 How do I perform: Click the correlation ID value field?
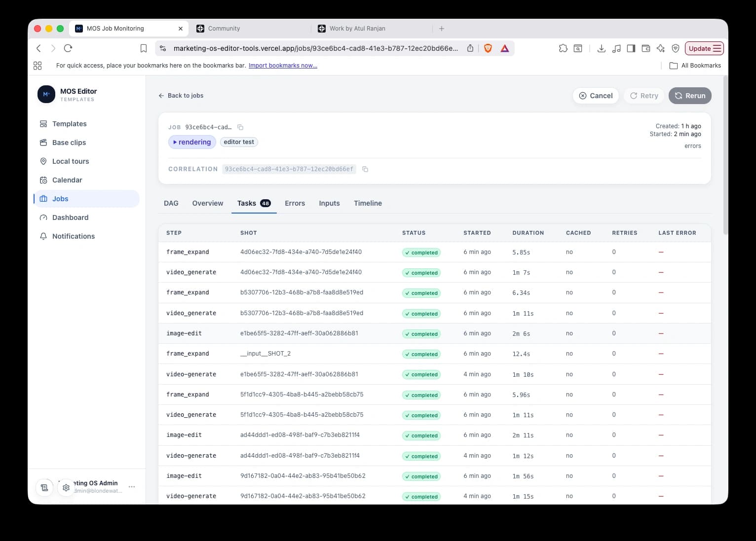289,169
